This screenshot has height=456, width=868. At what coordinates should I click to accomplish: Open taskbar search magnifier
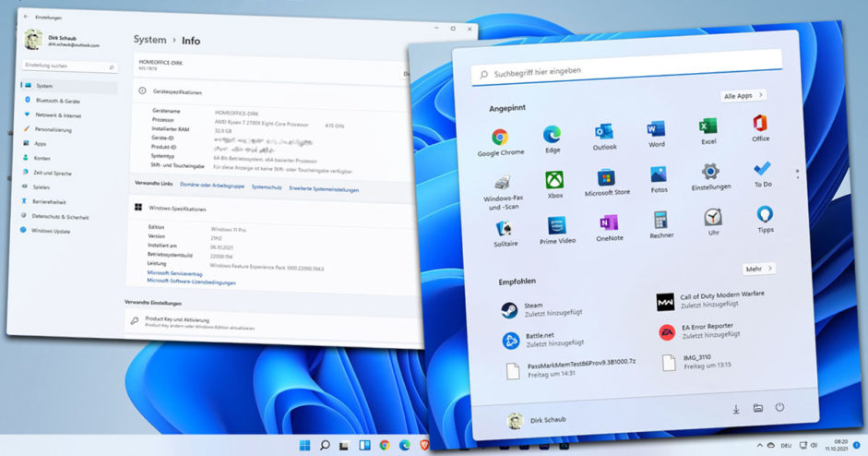click(325, 446)
